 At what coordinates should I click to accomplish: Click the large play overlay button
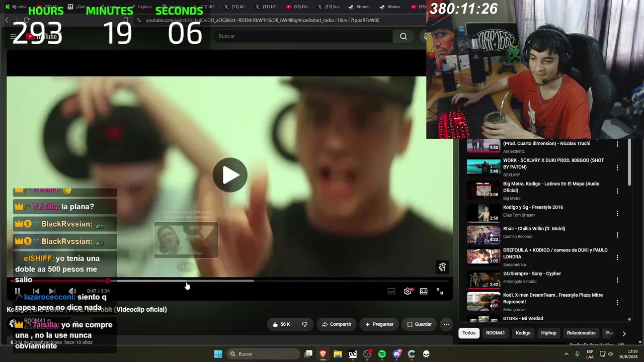(230, 175)
